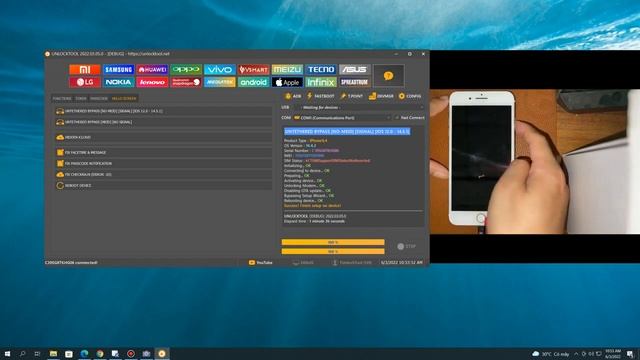This screenshot has width=640, height=360.
Task: Select the ASUS brand icon
Action: click(x=354, y=69)
